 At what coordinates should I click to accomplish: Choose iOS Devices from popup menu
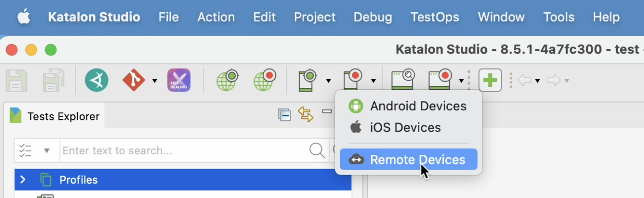(408, 127)
